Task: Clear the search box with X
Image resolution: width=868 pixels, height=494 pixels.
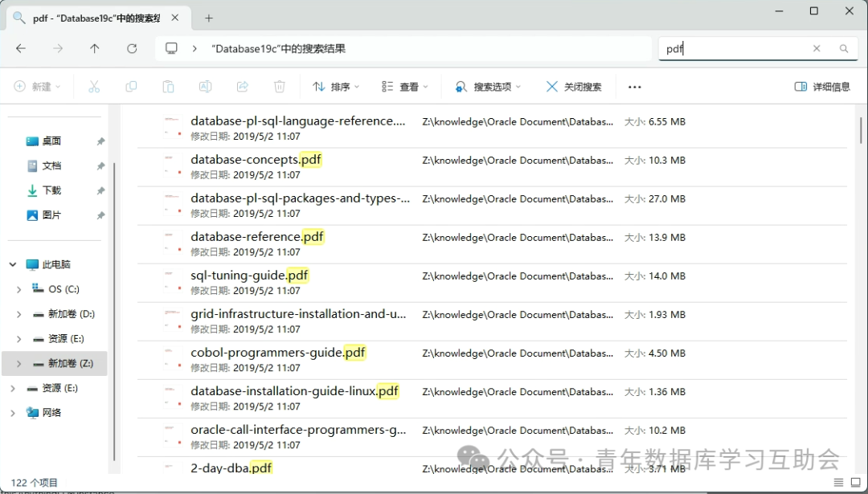Action: 817,49
